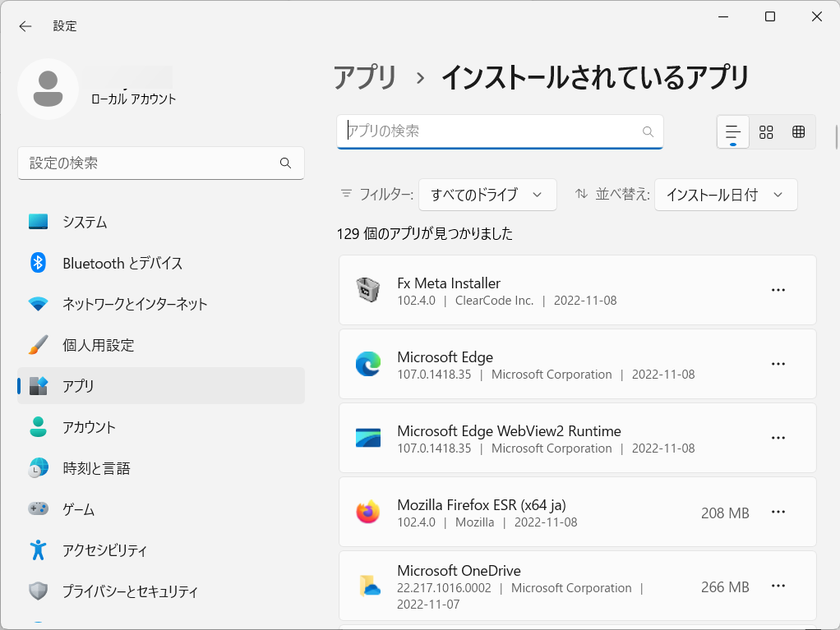Click the network Wi-Fi icon
The image size is (840, 630).
[x=38, y=304]
